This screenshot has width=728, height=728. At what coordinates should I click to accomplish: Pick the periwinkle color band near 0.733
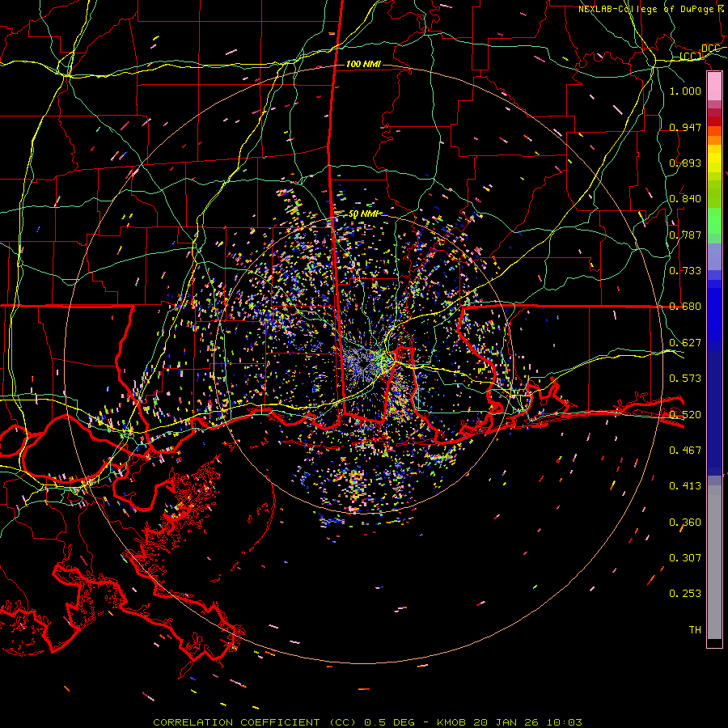(x=714, y=256)
